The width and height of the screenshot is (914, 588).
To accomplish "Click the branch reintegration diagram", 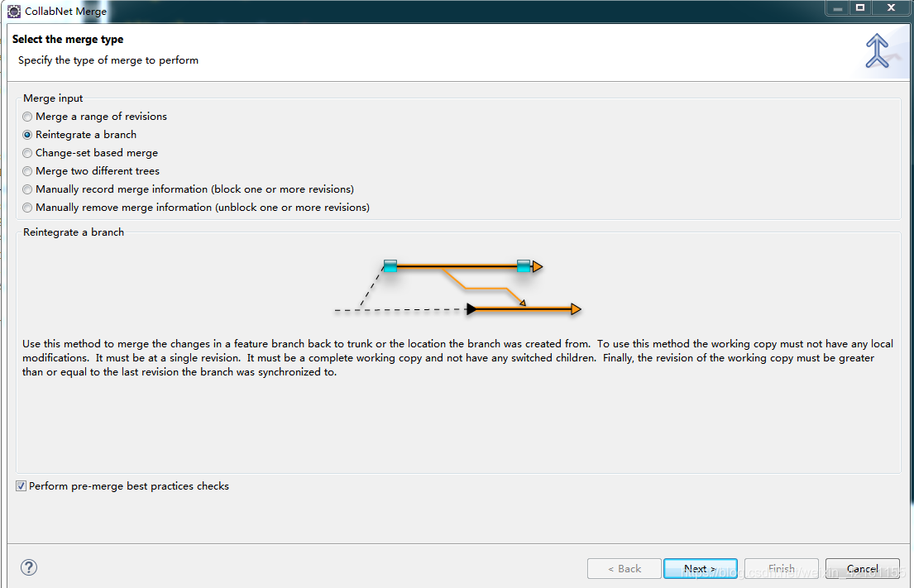I will (x=458, y=288).
